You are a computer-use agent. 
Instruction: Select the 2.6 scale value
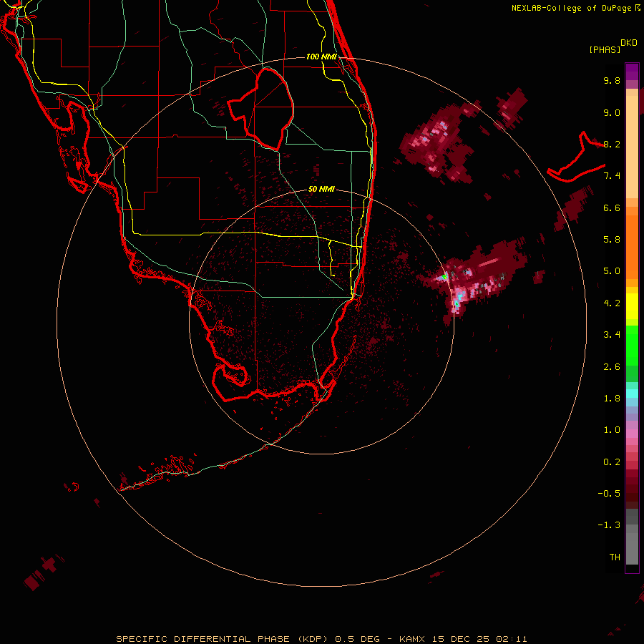coord(612,367)
